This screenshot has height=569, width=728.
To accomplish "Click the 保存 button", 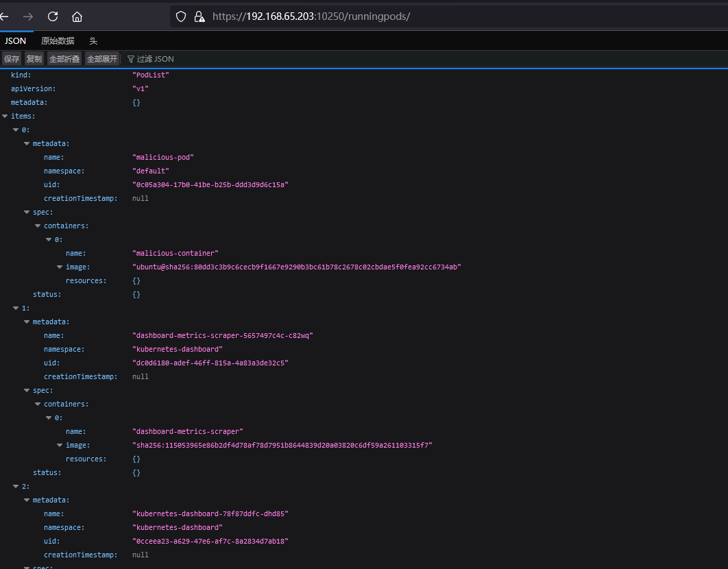I will point(12,59).
